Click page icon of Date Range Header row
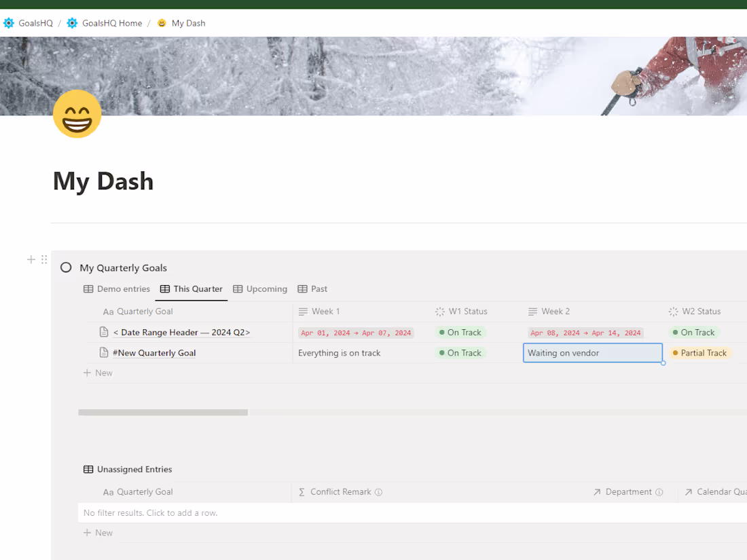The width and height of the screenshot is (747, 560). pyautogui.click(x=104, y=332)
